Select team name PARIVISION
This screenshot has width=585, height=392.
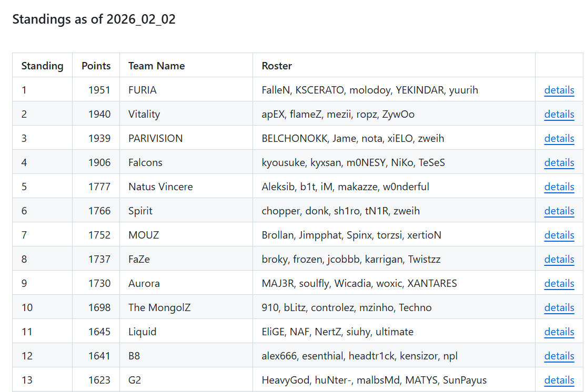point(155,139)
